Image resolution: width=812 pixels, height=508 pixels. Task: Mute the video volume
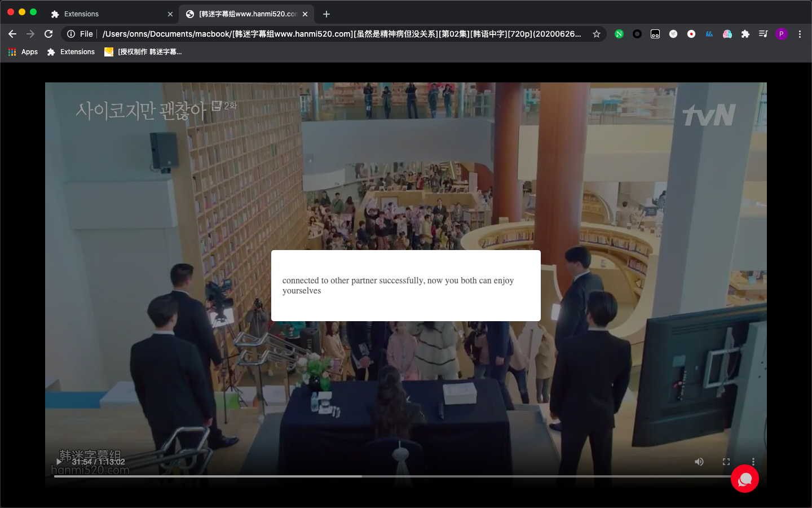(699, 462)
